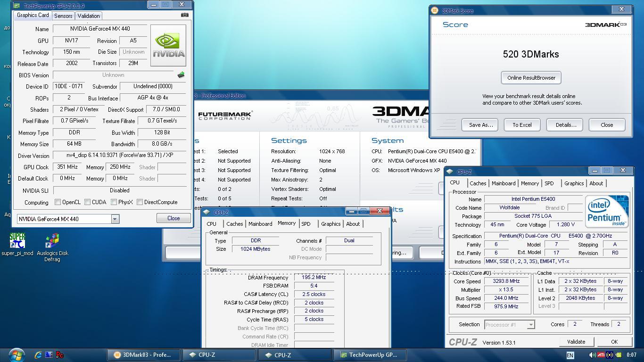
Task: Open SPD tab in CPU-Z Memory window
Action: (x=305, y=224)
